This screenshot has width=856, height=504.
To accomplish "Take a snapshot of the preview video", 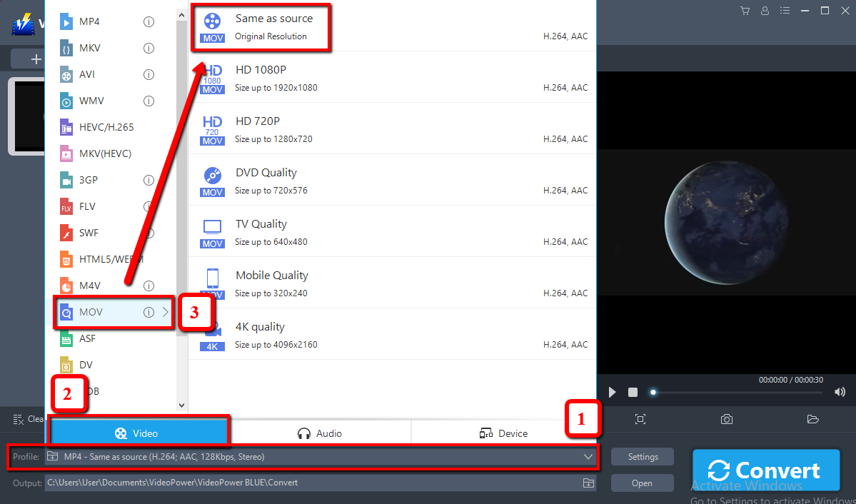I will click(726, 420).
